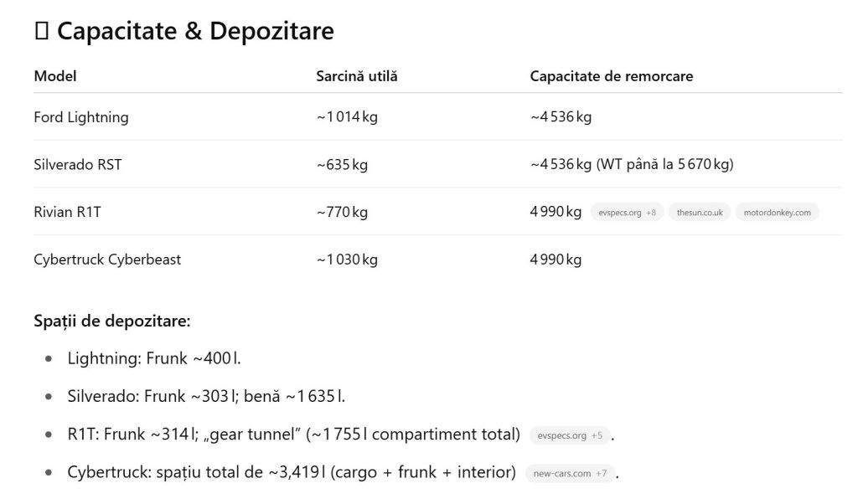Viewport: 858px width, 504px height.
Task: Open the evspecs.org +8 citation chip
Action: coord(627,213)
